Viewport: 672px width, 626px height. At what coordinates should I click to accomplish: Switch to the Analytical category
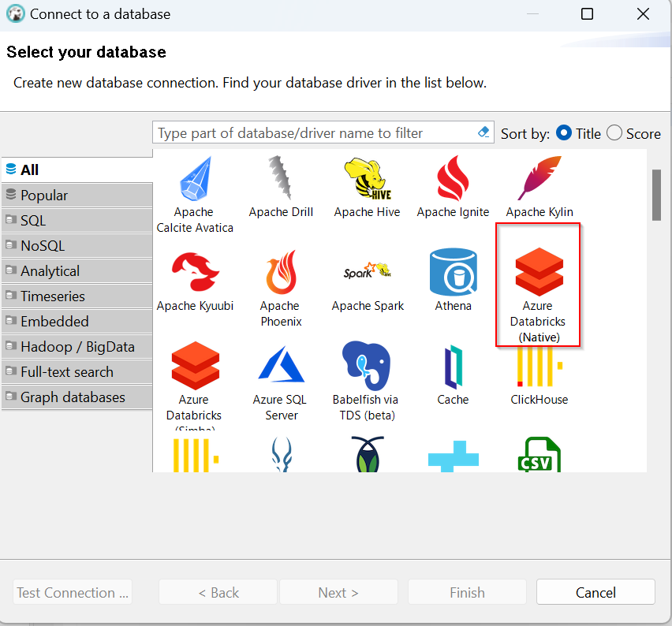(77, 271)
